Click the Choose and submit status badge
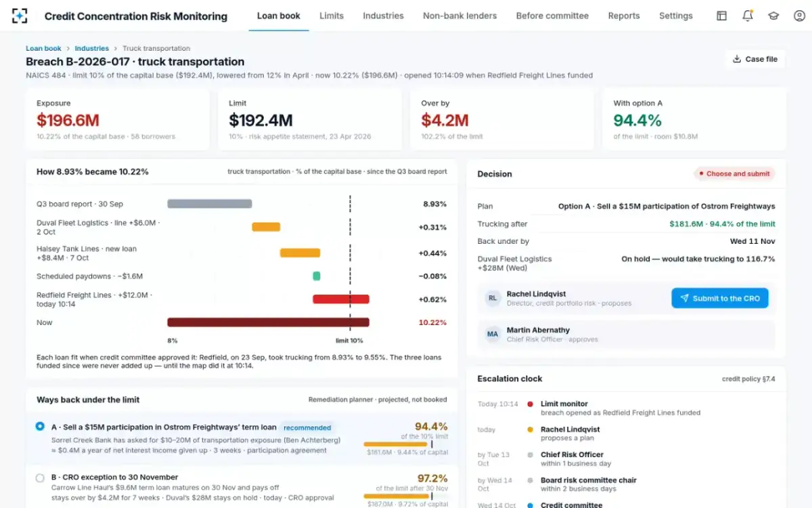Screen dimensions: 812x508 tap(734, 173)
